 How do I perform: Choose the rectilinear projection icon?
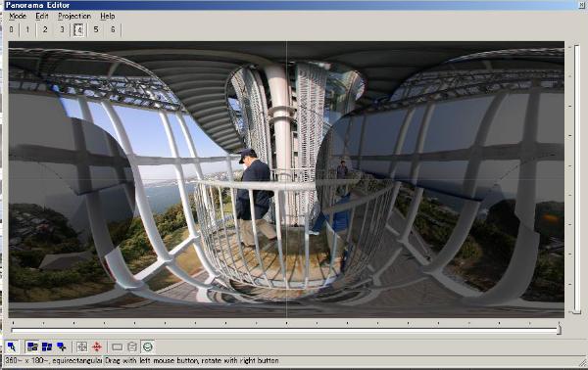click(x=117, y=347)
